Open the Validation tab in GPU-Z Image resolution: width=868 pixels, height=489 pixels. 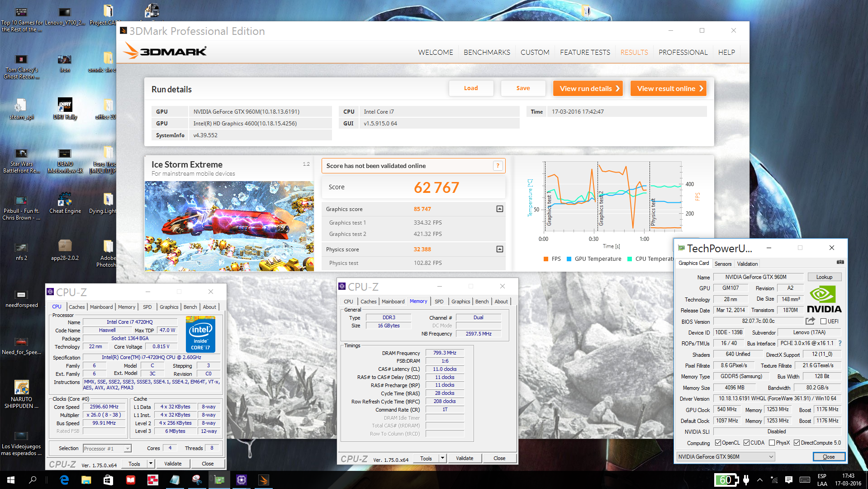click(747, 264)
